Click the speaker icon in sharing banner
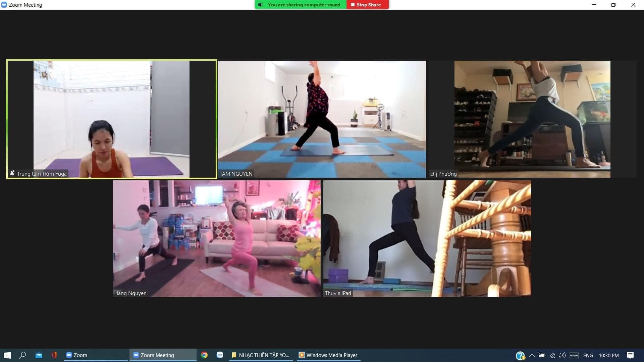The width and height of the screenshot is (644, 362). [x=261, y=5]
